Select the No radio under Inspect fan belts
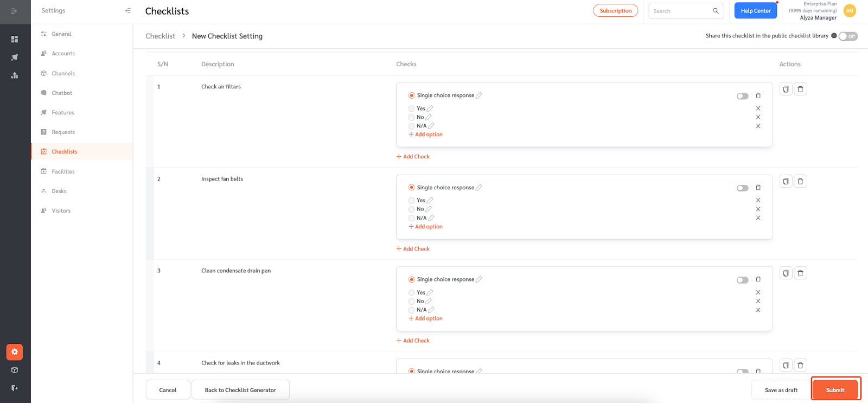Screen dimensions: 868x403 (x=412, y=209)
